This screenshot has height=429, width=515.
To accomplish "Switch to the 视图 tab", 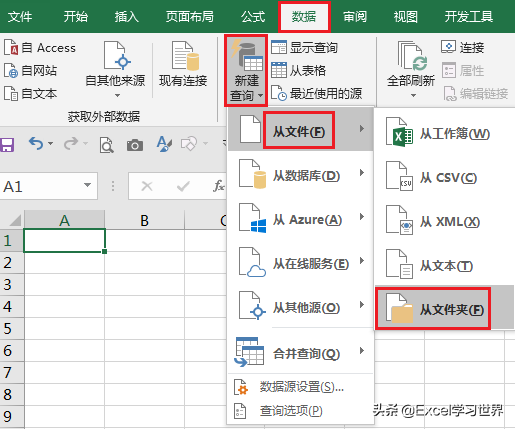I will coord(406,16).
